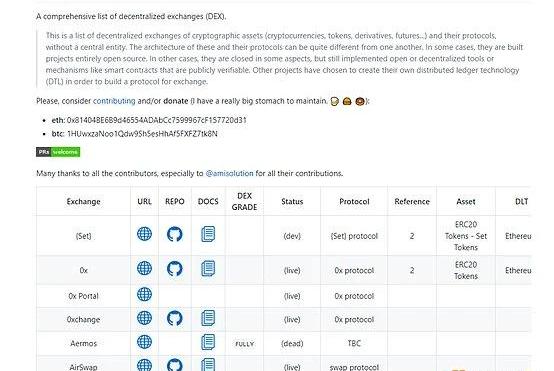Open the {Set} GitHub repo icon
The width and height of the screenshot is (554, 371).
tap(175, 234)
